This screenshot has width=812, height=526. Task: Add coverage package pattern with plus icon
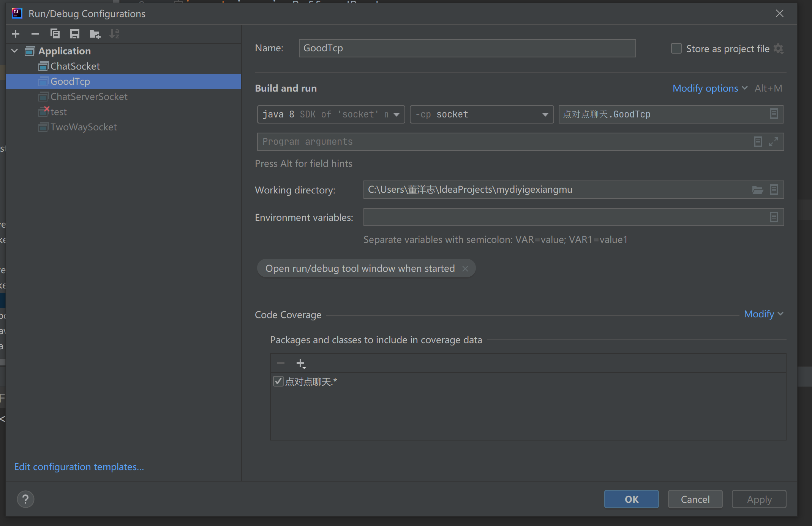[301, 363]
